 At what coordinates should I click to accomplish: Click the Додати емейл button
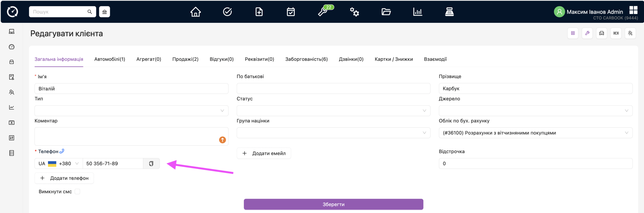[264, 153]
